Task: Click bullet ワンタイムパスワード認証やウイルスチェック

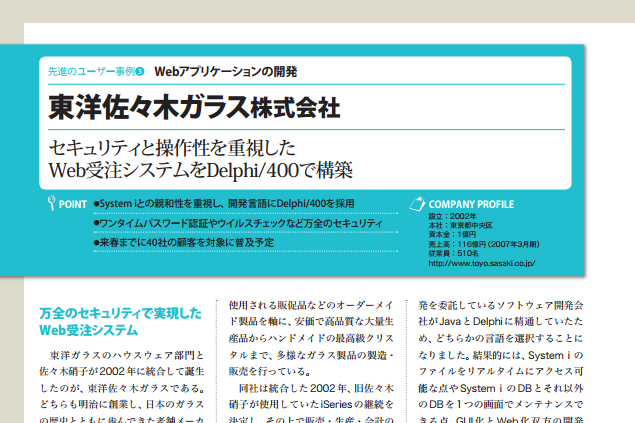Action: (238, 223)
